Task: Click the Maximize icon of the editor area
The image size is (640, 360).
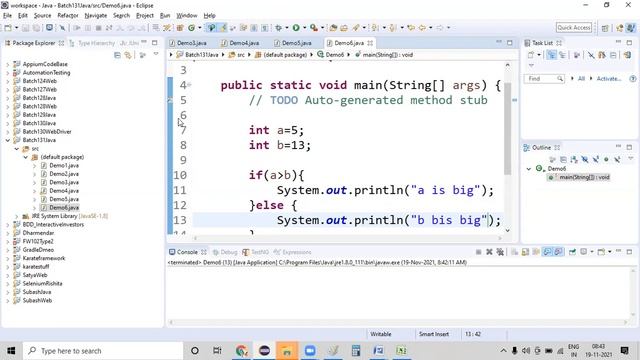Action: pyautogui.click(x=509, y=42)
